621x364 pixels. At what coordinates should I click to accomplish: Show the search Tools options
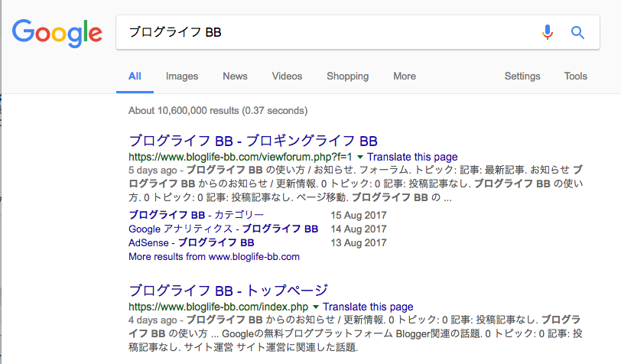[x=575, y=76]
